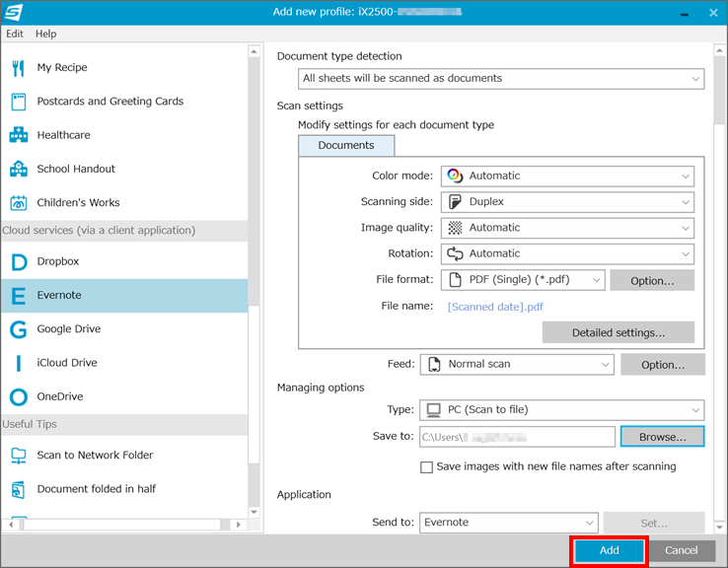
Task: Select the Scan to Network Folder text
Action: click(x=95, y=456)
